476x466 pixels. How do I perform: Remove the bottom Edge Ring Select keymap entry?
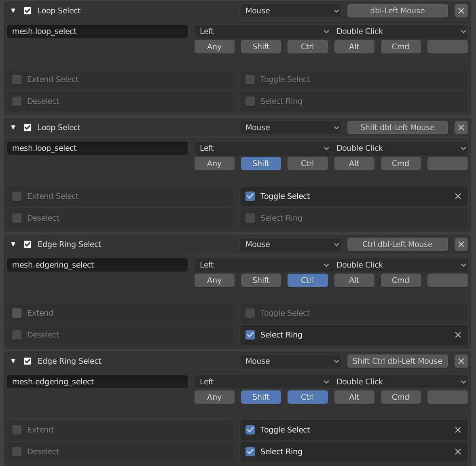(461, 361)
